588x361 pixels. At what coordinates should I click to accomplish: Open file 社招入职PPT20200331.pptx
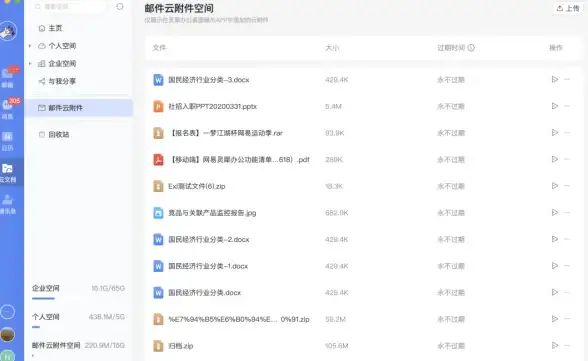click(212, 106)
